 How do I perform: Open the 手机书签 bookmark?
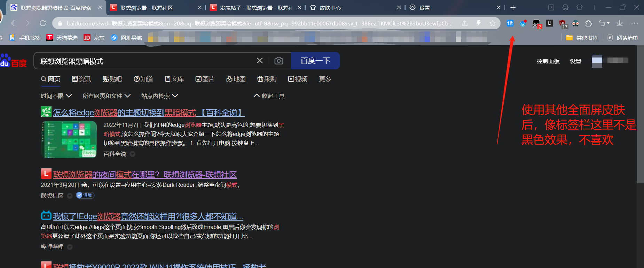tap(25, 38)
